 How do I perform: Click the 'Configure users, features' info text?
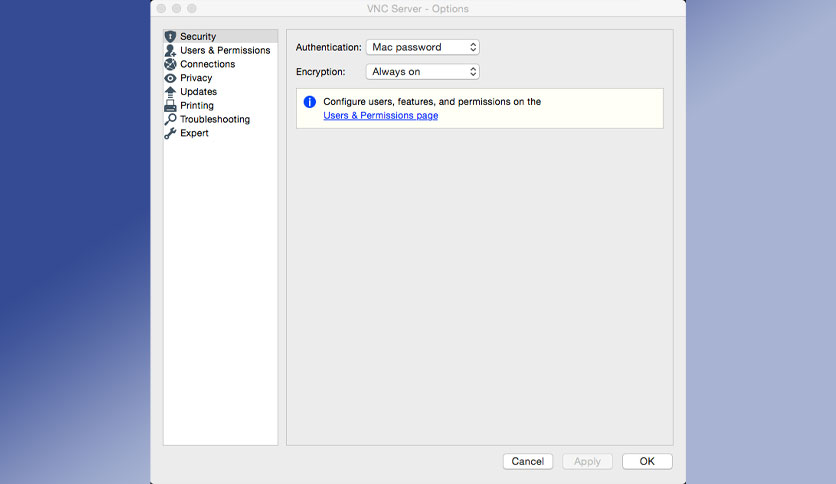coord(432,102)
